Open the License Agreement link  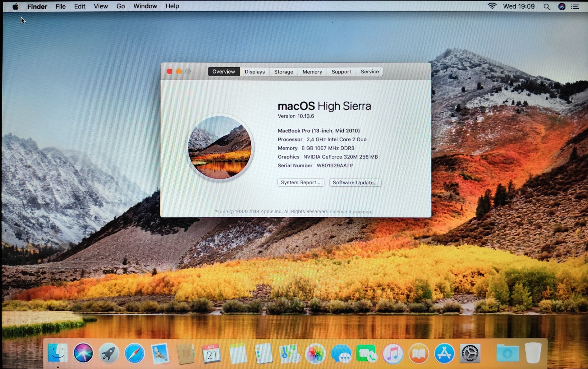point(351,212)
